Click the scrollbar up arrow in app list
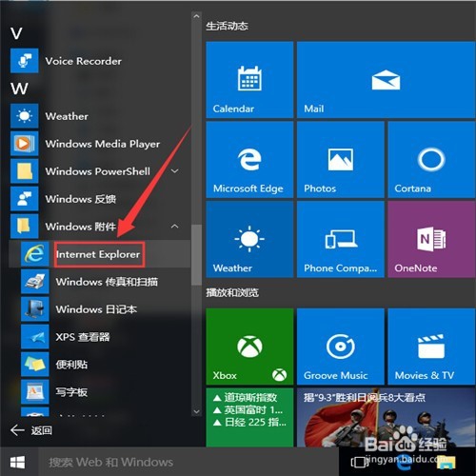The width and height of the screenshot is (476, 476). [x=196, y=16]
